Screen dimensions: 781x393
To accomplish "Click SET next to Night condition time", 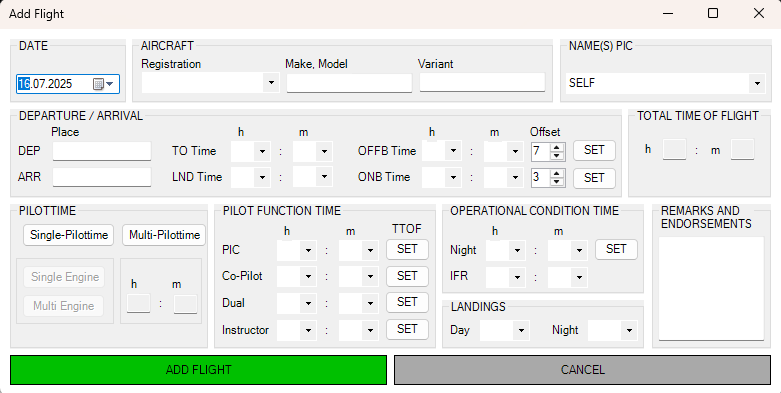I will (616, 249).
